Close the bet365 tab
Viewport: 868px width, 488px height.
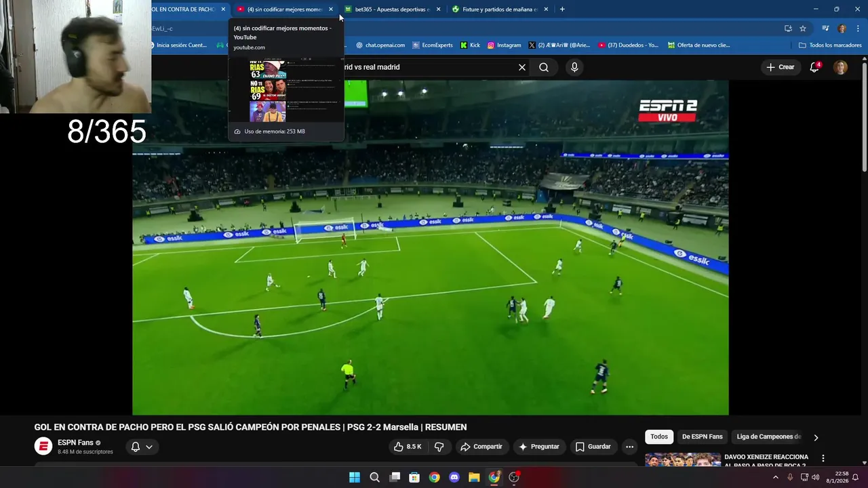pyautogui.click(x=438, y=9)
